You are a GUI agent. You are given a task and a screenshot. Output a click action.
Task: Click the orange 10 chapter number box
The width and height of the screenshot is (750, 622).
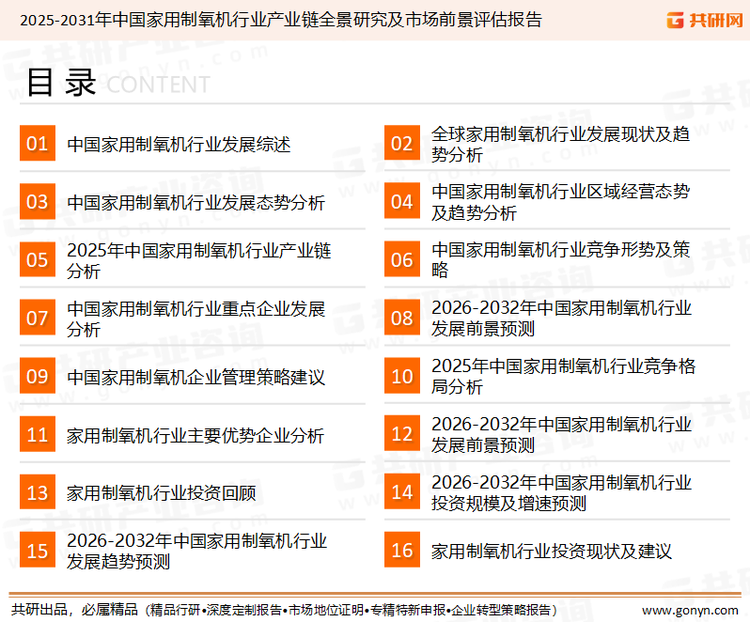pyautogui.click(x=402, y=376)
